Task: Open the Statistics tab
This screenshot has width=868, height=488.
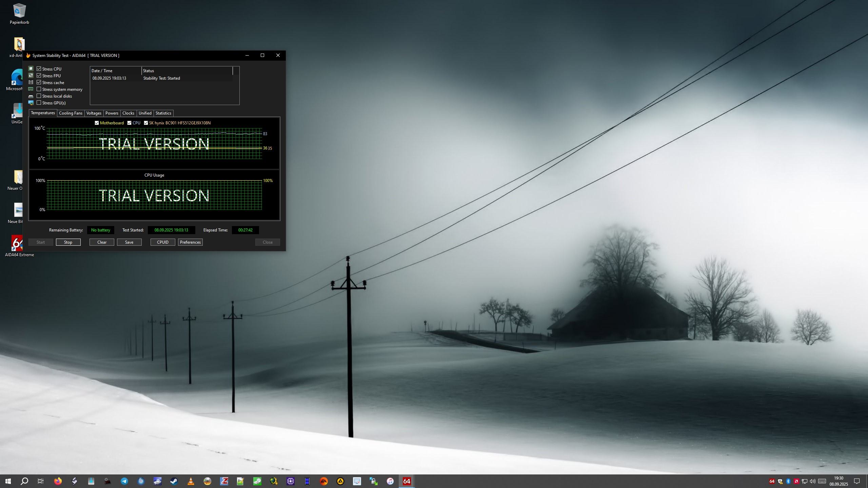Action: (x=163, y=113)
